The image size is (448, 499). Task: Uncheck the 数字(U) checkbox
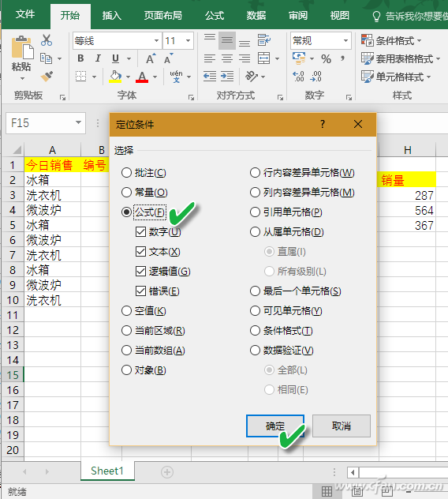pos(140,232)
